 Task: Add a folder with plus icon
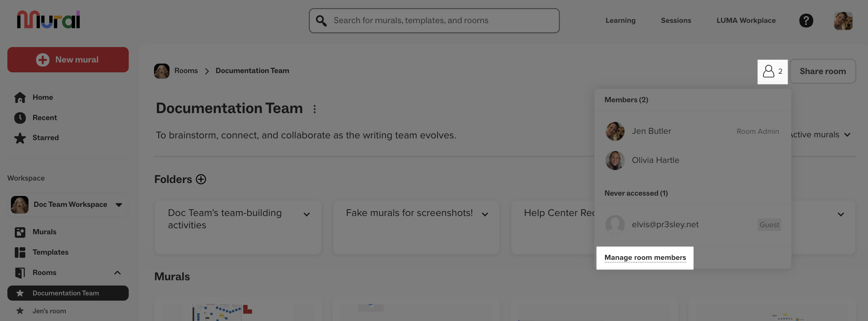pos(201,179)
